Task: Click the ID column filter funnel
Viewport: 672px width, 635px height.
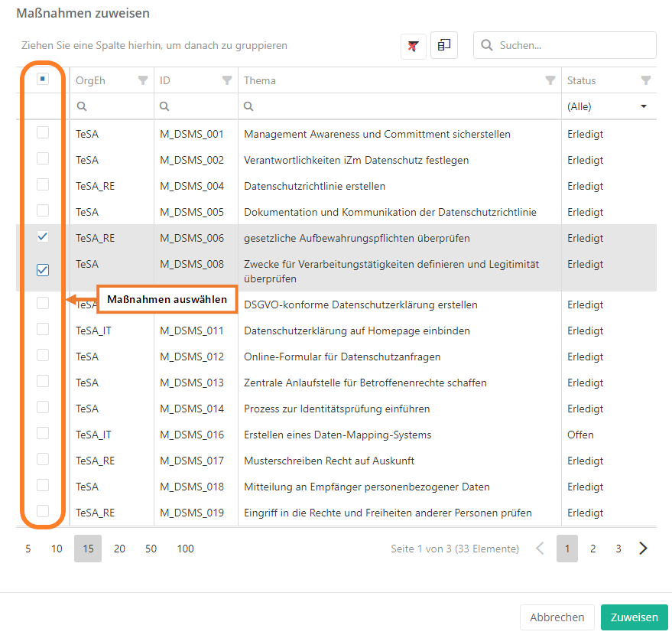Action: tap(226, 80)
